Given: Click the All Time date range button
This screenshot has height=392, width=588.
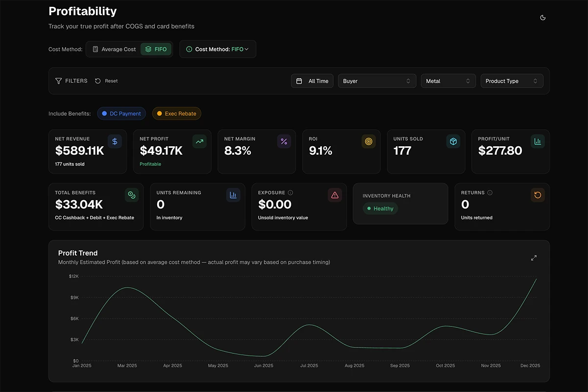Looking at the screenshot, I should (x=312, y=80).
